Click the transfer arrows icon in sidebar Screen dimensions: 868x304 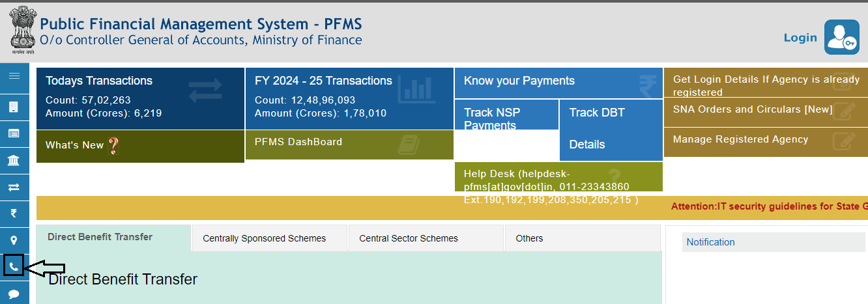click(x=14, y=187)
